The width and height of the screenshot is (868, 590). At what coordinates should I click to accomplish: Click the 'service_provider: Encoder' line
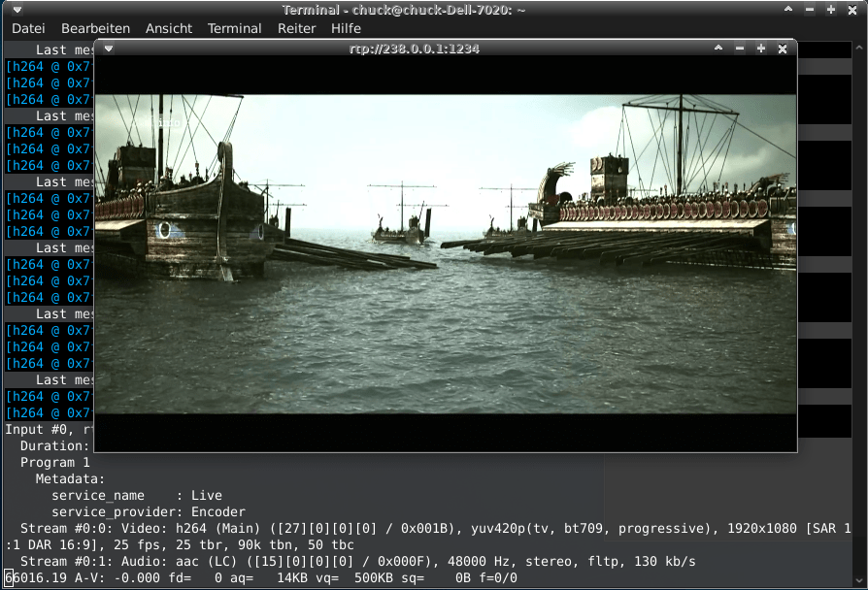point(149,512)
